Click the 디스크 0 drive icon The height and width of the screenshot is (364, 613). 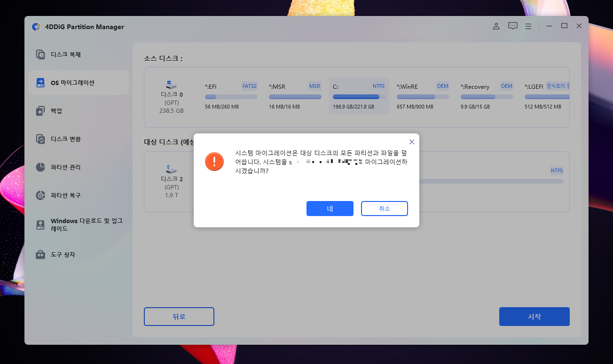click(x=171, y=85)
